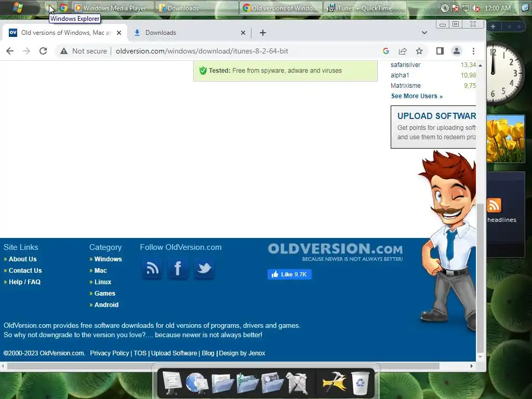Click the Upload Software footer link
This screenshot has height=399, width=532.
[x=174, y=353]
